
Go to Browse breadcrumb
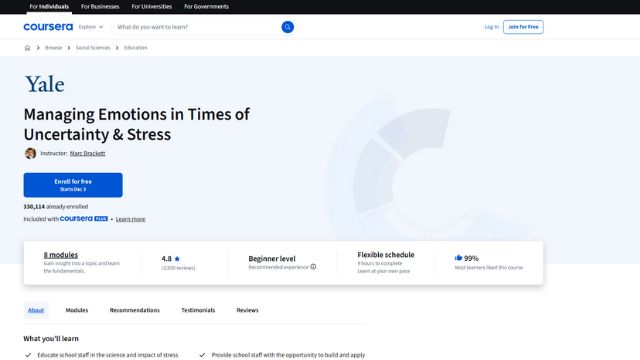[53, 48]
